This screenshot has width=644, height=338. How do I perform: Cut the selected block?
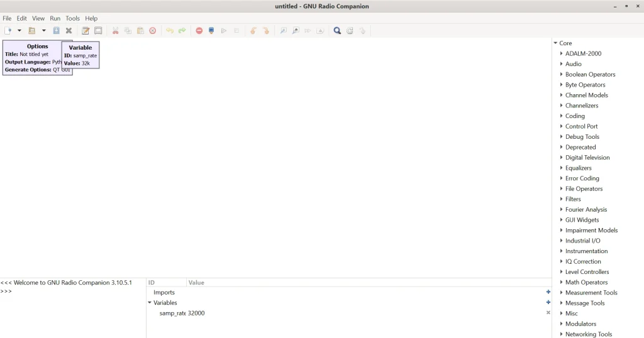pos(116,31)
